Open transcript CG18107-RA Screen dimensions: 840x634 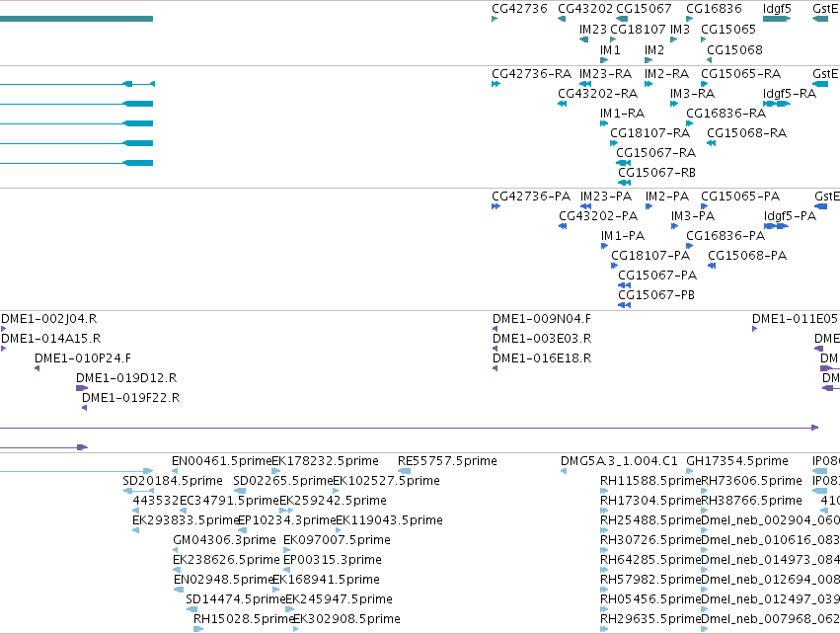coord(649,132)
